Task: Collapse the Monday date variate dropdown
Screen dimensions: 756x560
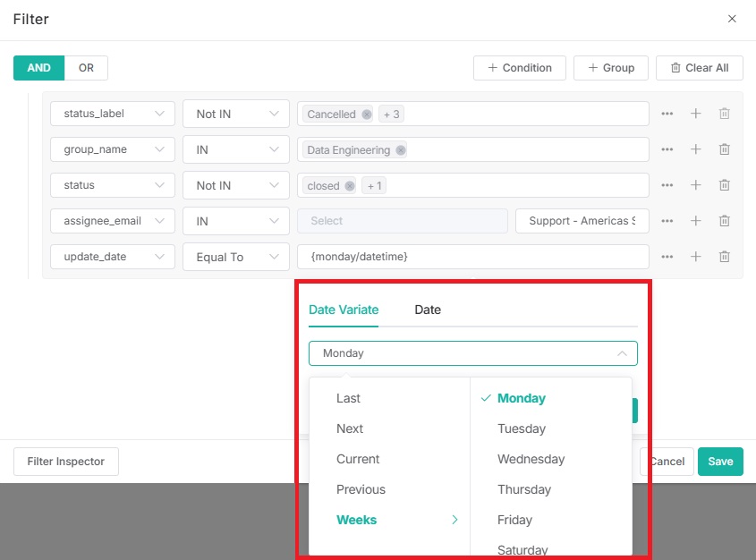Action: tap(472, 353)
